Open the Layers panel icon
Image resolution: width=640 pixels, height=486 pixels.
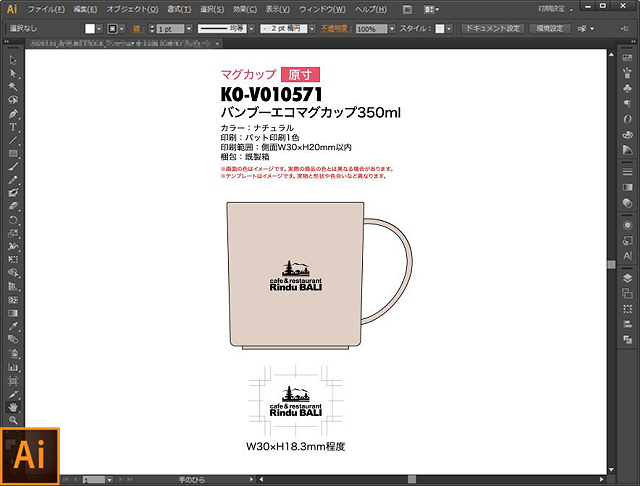[626, 276]
